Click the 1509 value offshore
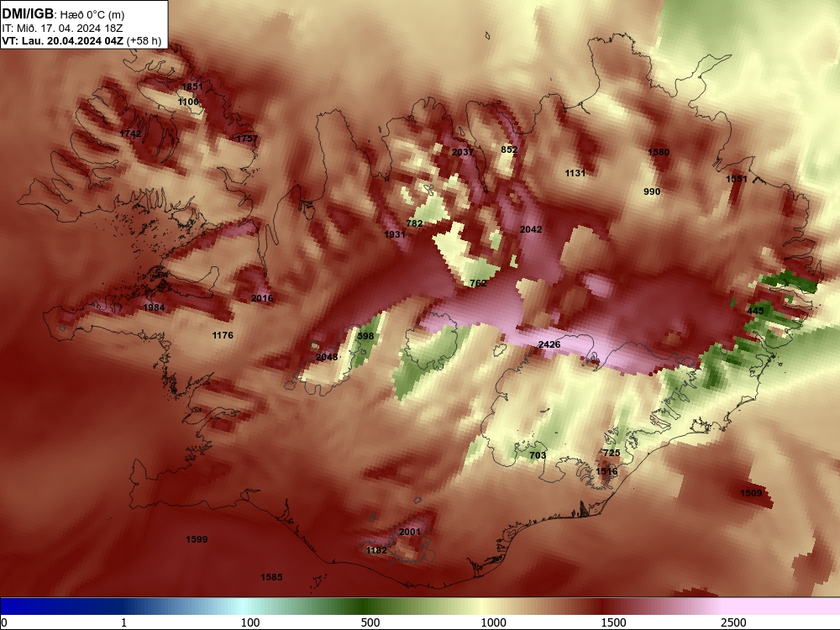Screen dimensions: 840x630 tap(751, 493)
